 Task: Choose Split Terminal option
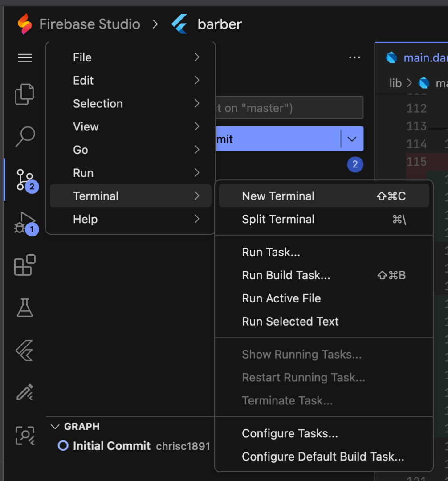point(278,219)
